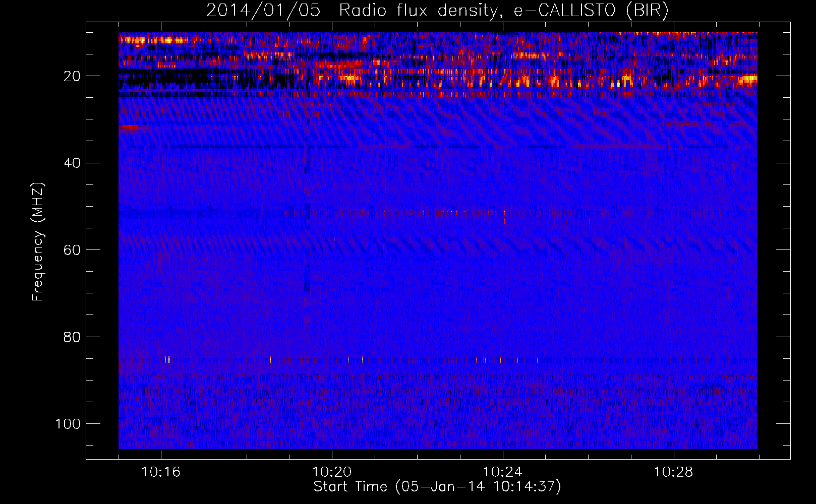
Task: Click the "Start Time (05-Jan-14 10:14:37)" label
Action: (x=437, y=487)
